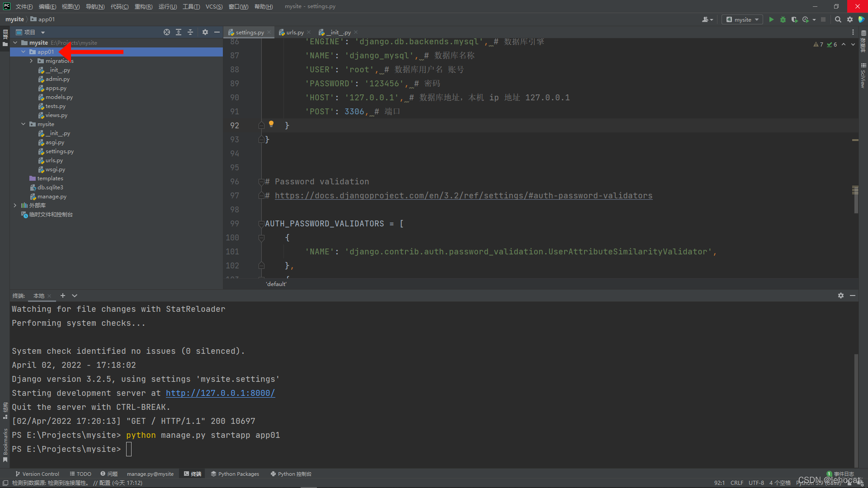Click app01 breadcrumb in navigation bar
868x488 pixels.
point(42,19)
